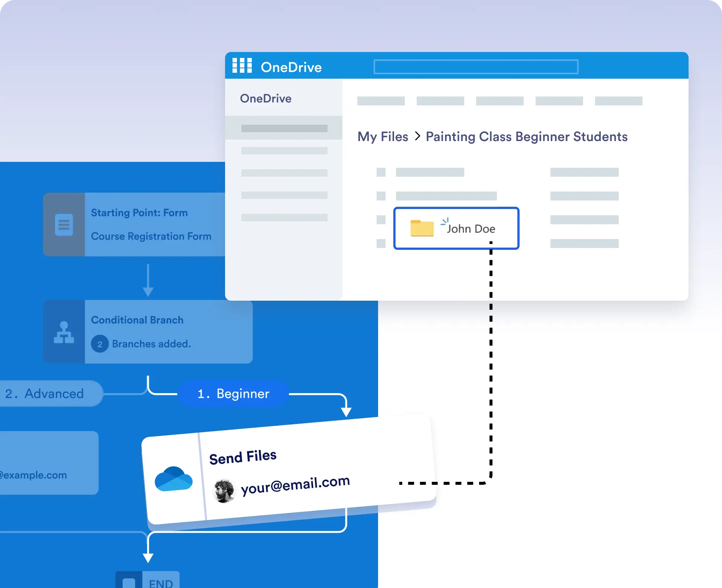Go to My Files breadcrumb link
Screen dimensions: 722x588
click(383, 137)
